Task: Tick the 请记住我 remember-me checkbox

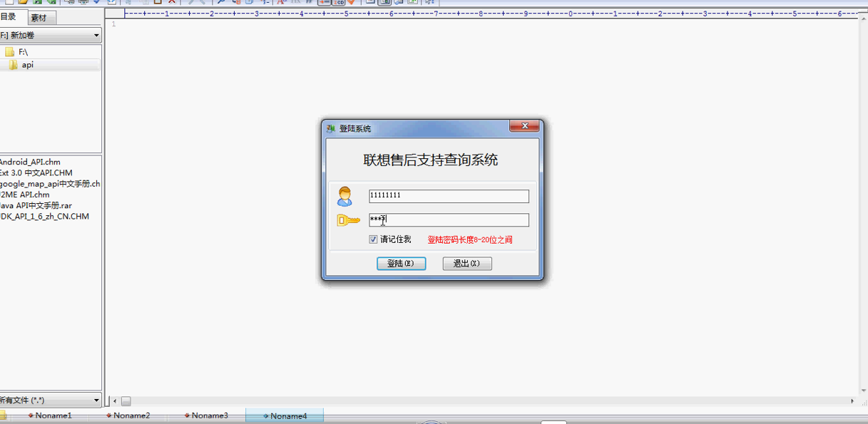Action: (373, 239)
